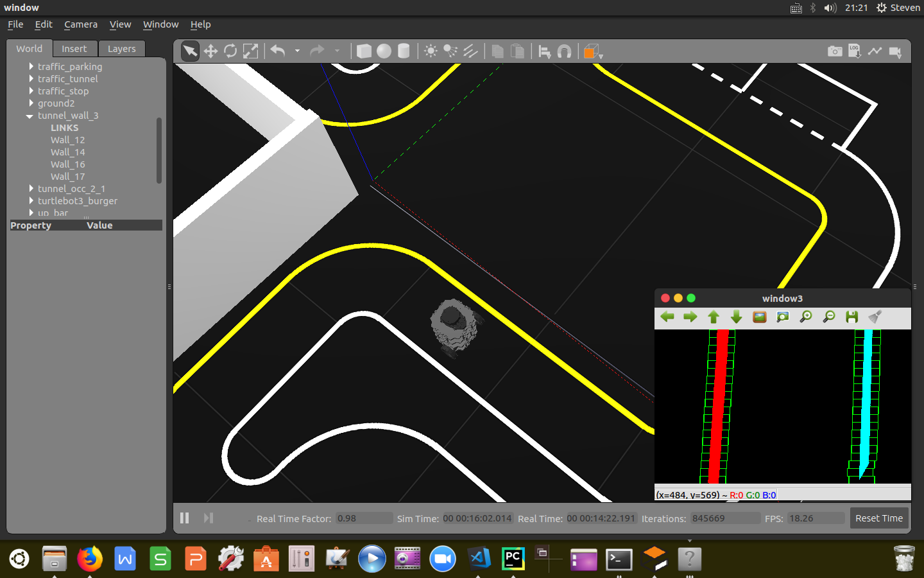Click back arrow in window3
The height and width of the screenshot is (578, 924).
coord(667,317)
